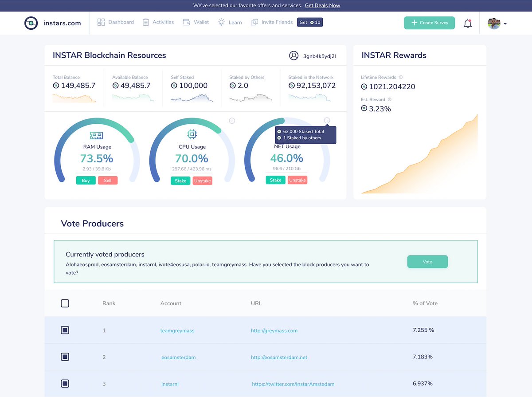
Task: Click the Est. Reward info icon
Action: tap(390, 99)
